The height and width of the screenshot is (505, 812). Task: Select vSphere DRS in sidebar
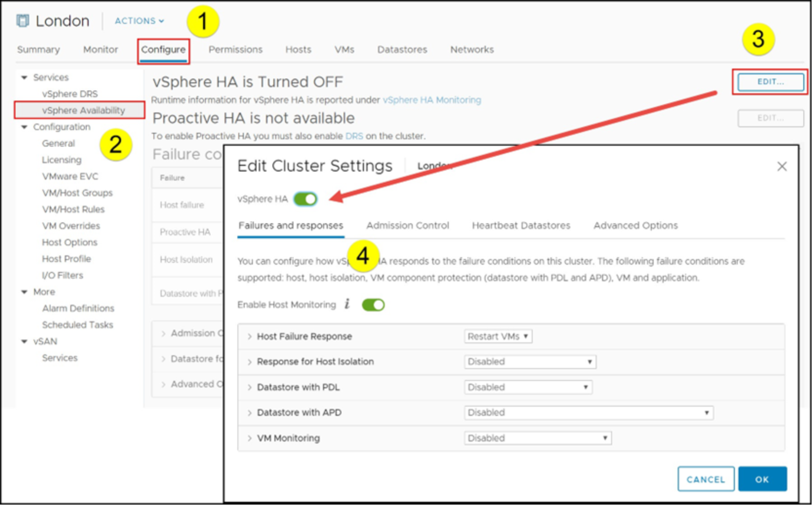70,94
